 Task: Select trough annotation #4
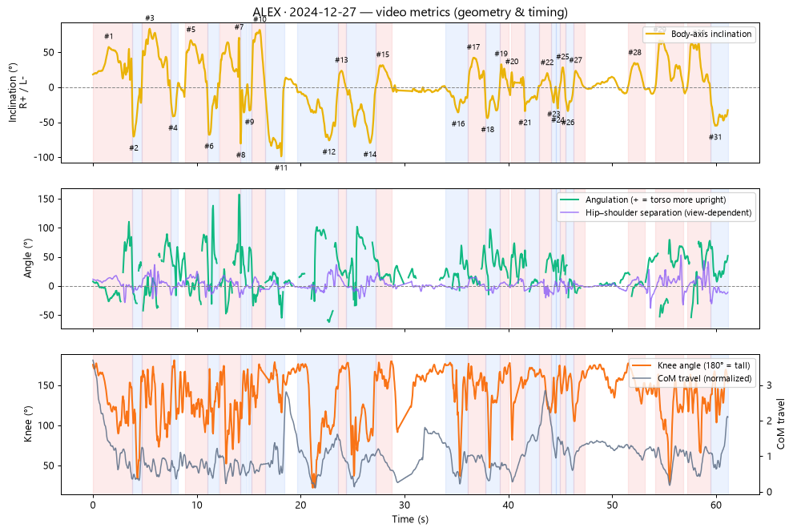point(173,128)
